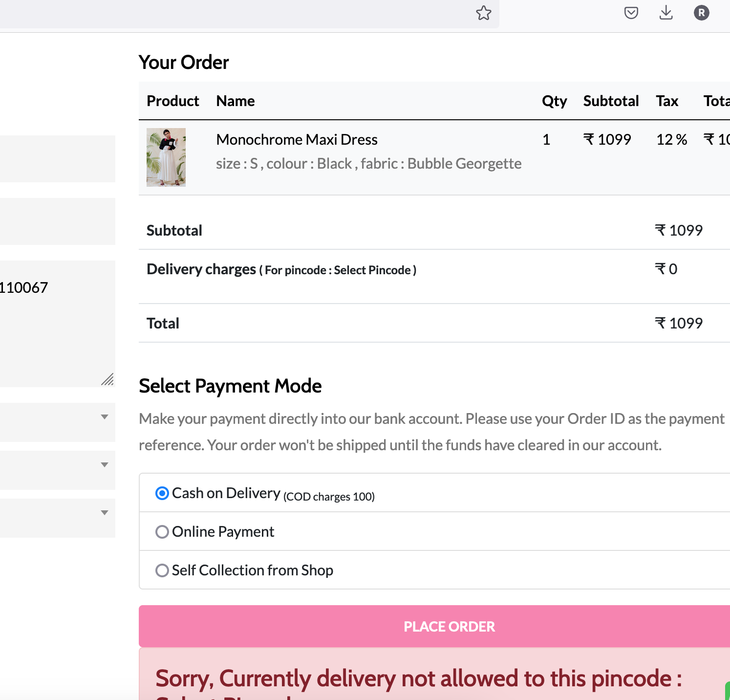Open the first dropdown below the address box
The image size is (730, 700).
[57, 422]
